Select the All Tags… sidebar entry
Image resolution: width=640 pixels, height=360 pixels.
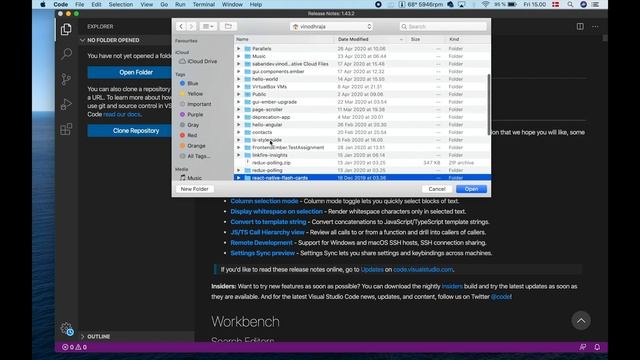point(195,156)
